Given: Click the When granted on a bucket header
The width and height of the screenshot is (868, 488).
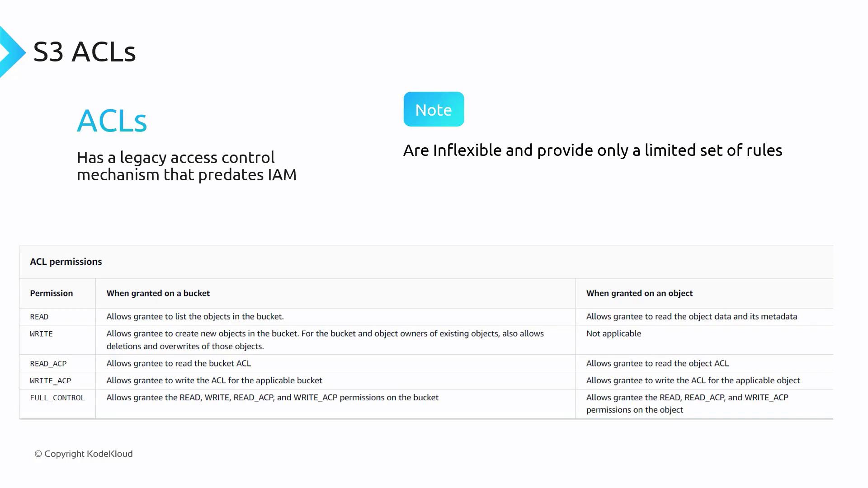Looking at the screenshot, I should 158,293.
